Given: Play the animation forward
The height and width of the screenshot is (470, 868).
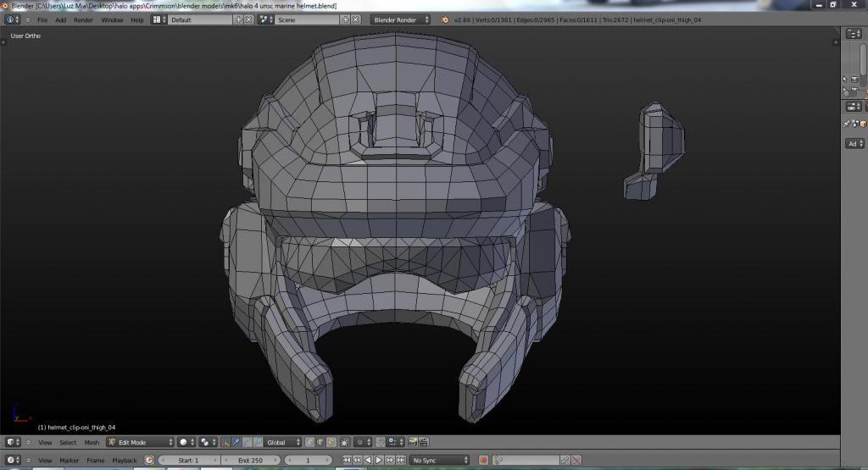Looking at the screenshot, I should (x=379, y=460).
